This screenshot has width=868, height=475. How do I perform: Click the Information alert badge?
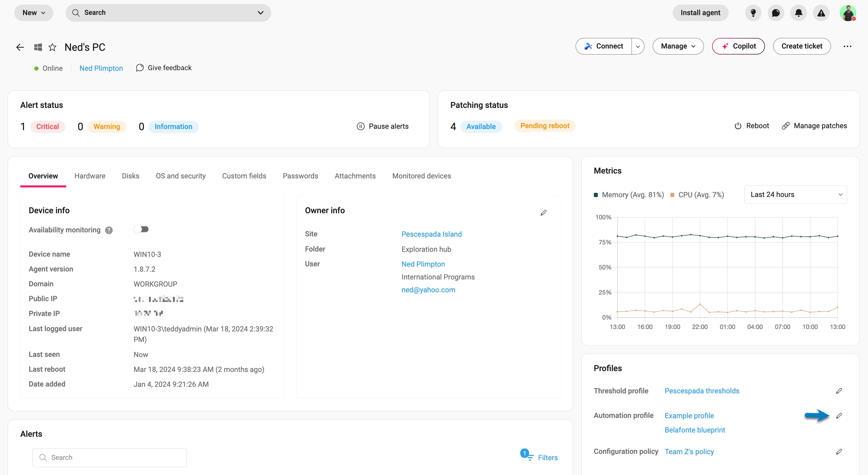[x=173, y=127]
